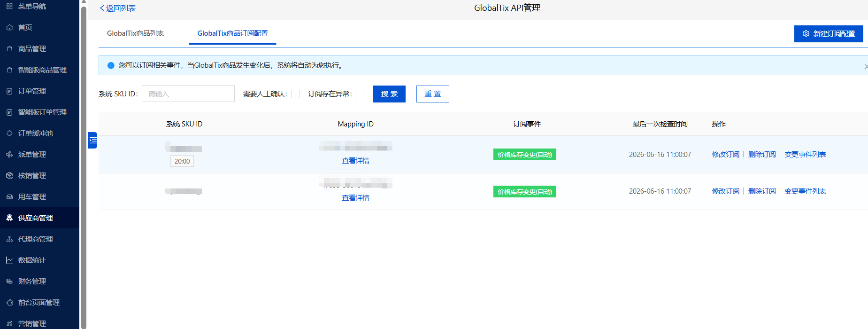Click the 数据统计 chart icon

[9, 260]
